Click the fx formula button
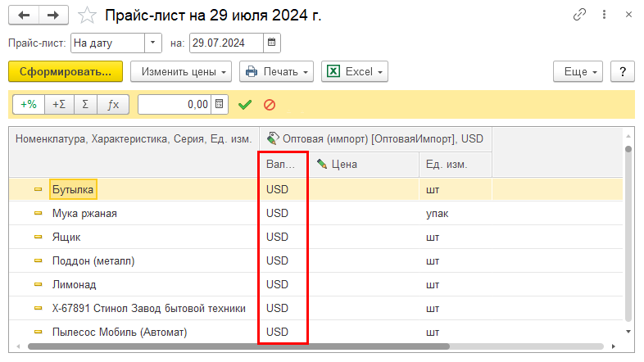644x362 pixels. 113,104
